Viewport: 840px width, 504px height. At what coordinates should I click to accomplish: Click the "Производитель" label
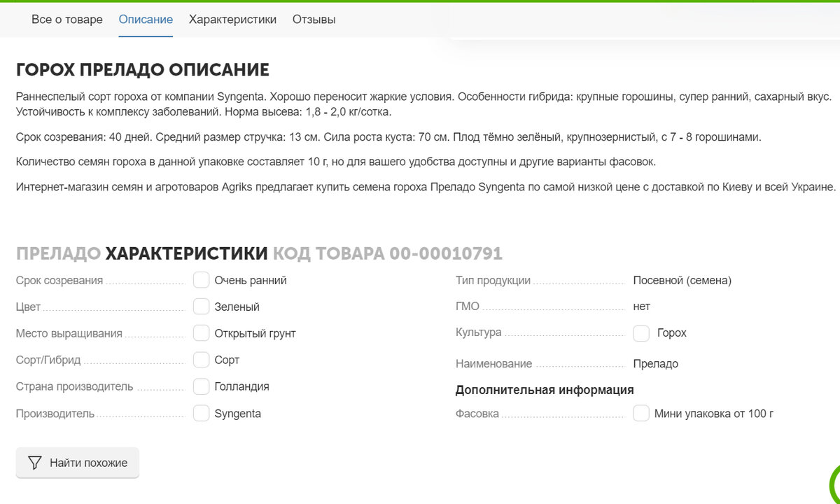[55, 414]
